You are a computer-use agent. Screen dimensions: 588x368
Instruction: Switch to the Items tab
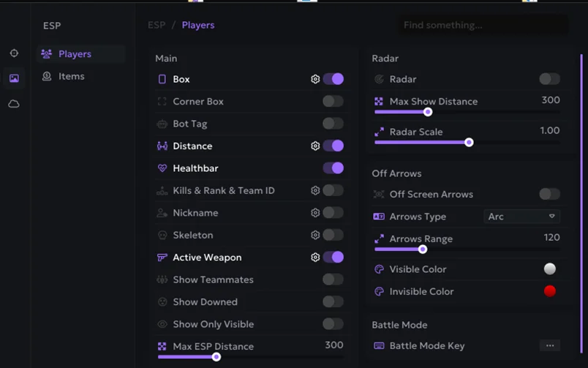(x=71, y=76)
